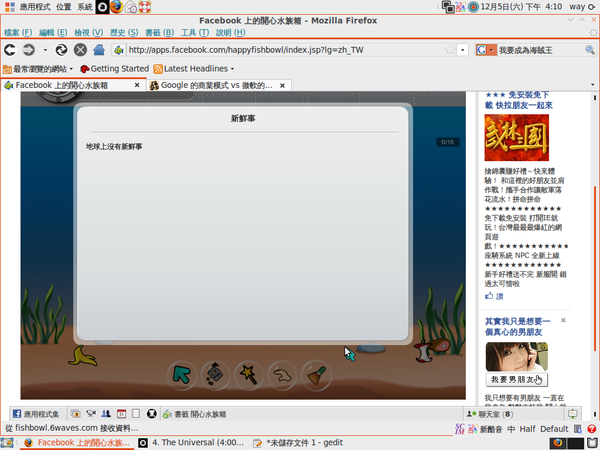Open the mail launcher in top panel
Screen dimensions: 600x450
131,7
